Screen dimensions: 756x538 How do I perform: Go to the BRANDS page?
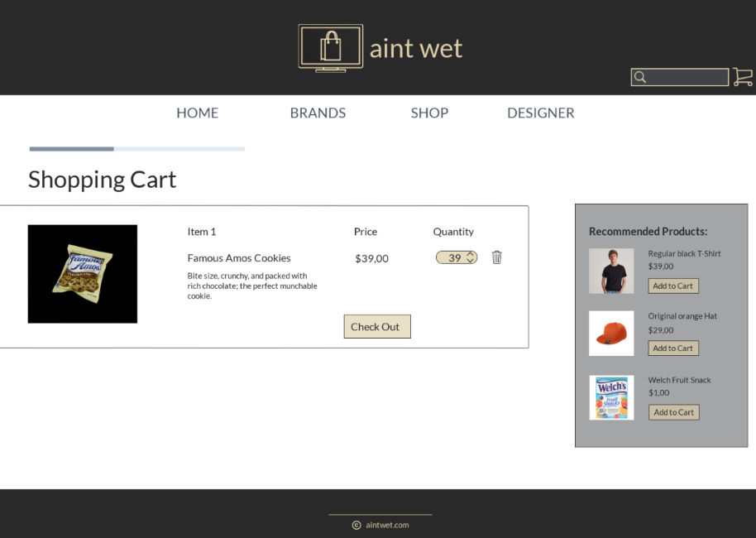pyautogui.click(x=318, y=113)
